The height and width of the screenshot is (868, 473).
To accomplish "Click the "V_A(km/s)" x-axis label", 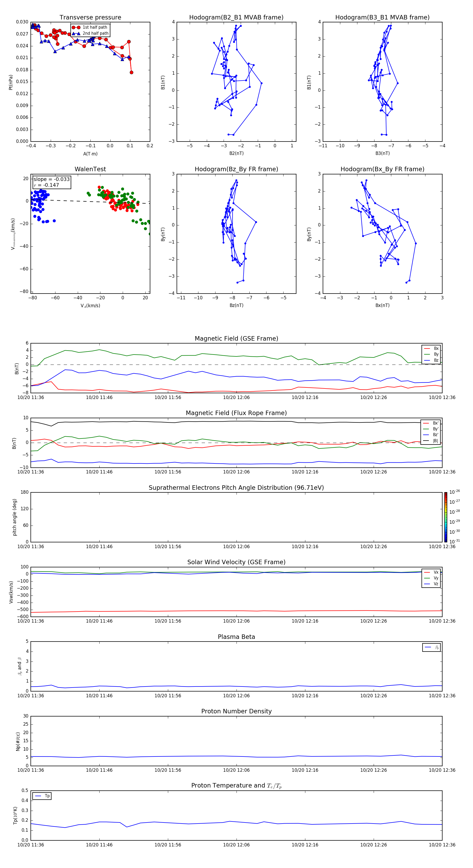I will 90,306.
